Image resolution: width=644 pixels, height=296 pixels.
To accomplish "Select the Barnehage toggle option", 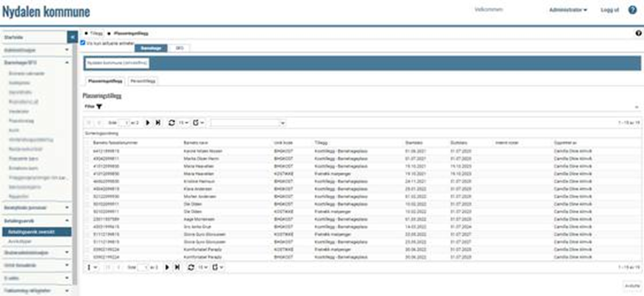I will pyautogui.click(x=151, y=47).
